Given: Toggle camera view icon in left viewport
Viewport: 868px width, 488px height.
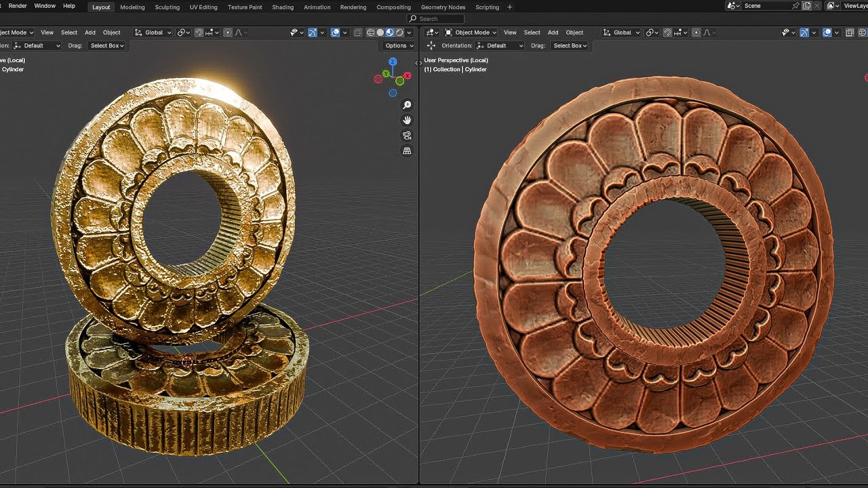Looking at the screenshot, I should click(407, 136).
